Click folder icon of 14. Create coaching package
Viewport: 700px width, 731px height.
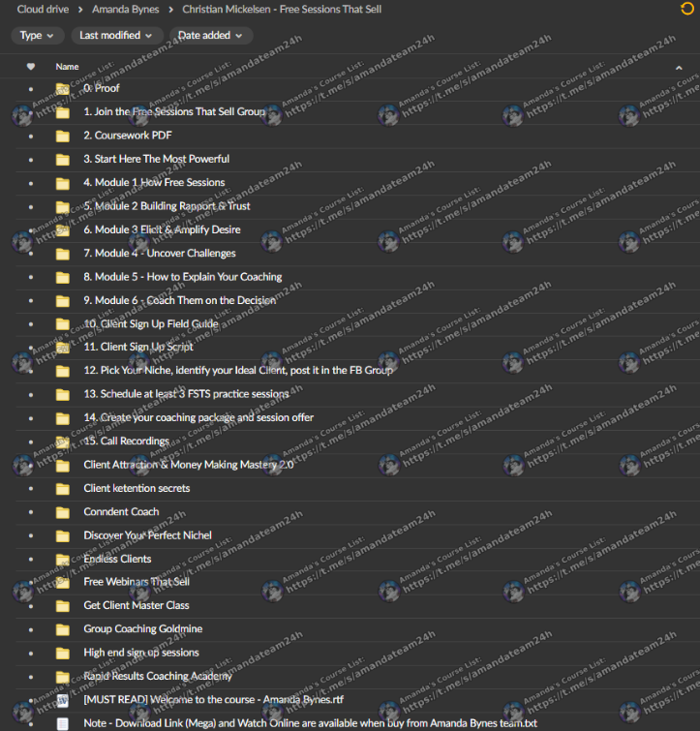coord(63,418)
